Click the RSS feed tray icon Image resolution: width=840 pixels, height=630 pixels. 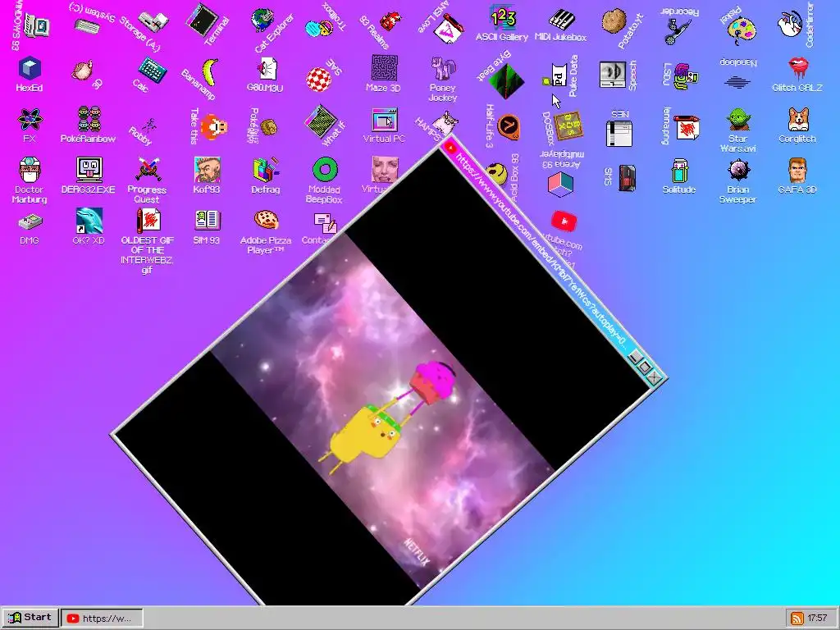[x=797, y=619]
